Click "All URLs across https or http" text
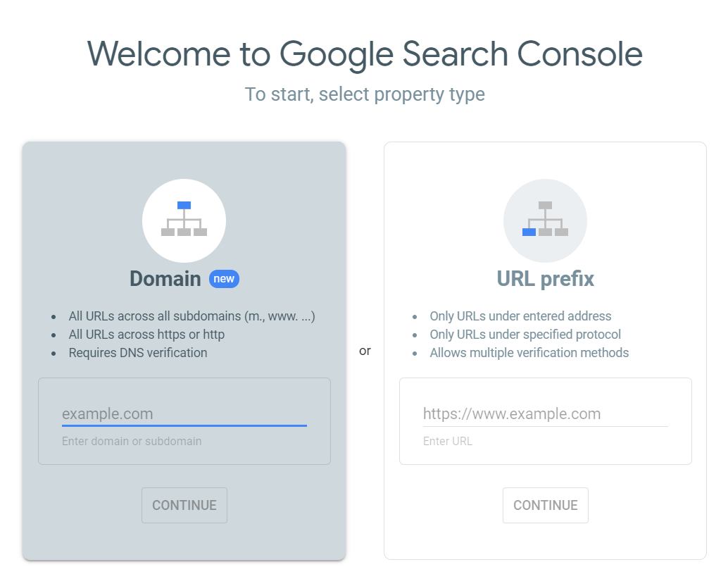The width and height of the screenshot is (728, 567). click(x=146, y=335)
